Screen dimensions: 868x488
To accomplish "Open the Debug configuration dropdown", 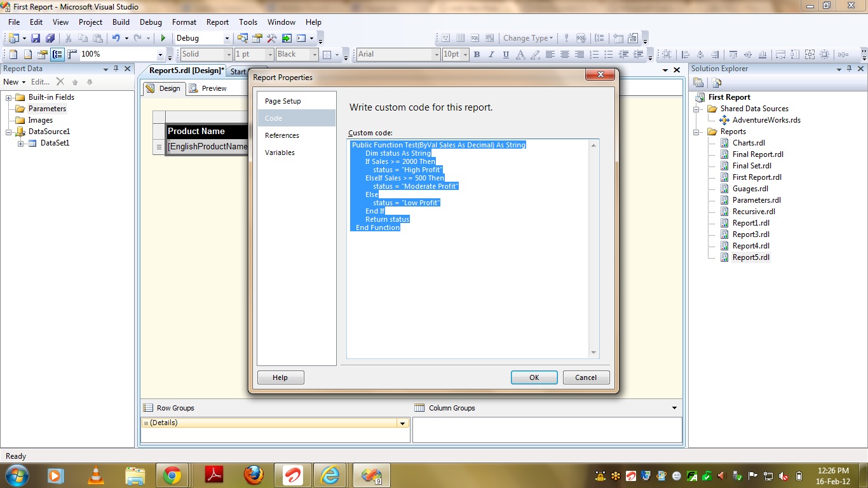I will pyautogui.click(x=226, y=39).
